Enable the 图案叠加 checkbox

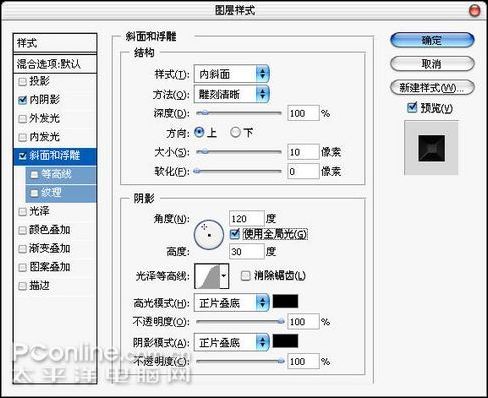pos(22,267)
